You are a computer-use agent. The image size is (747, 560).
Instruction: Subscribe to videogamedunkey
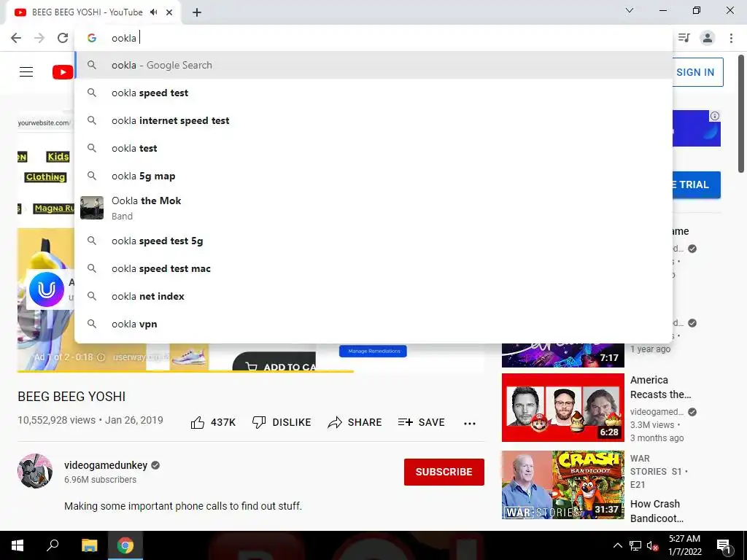point(444,472)
